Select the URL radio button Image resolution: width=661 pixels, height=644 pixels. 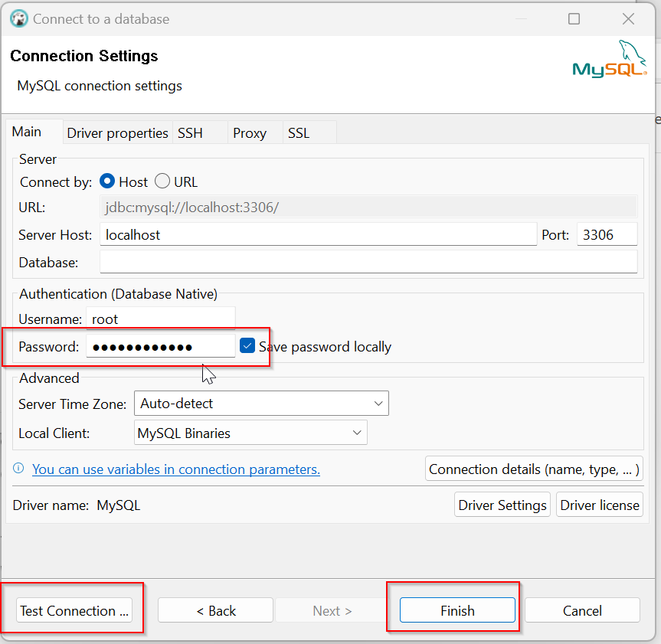(162, 181)
